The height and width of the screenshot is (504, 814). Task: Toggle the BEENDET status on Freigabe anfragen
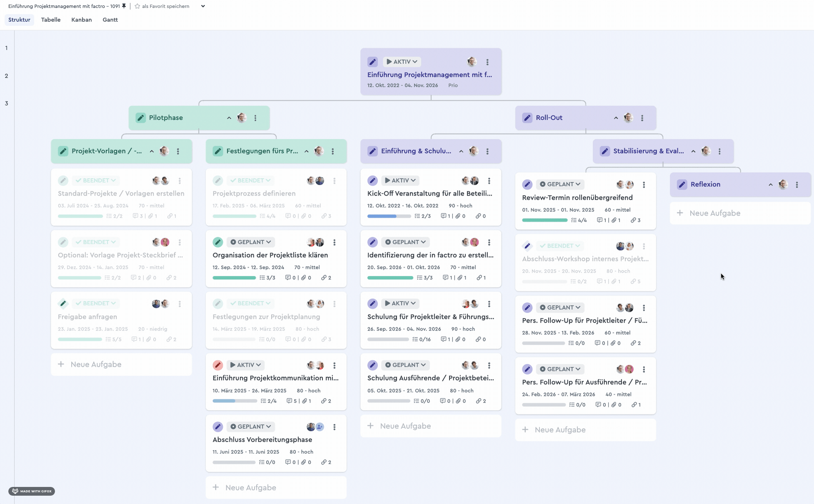[95, 303]
